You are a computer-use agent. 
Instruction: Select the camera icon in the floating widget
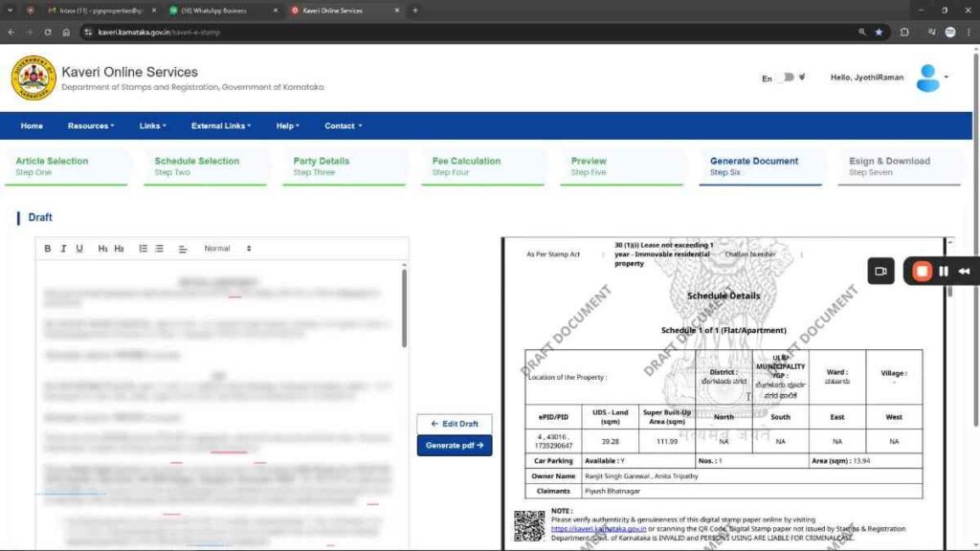(x=880, y=271)
